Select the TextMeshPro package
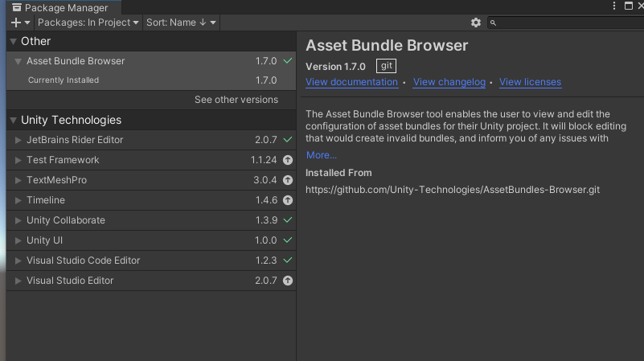Viewport: 644px width, 361px height. pos(151,180)
